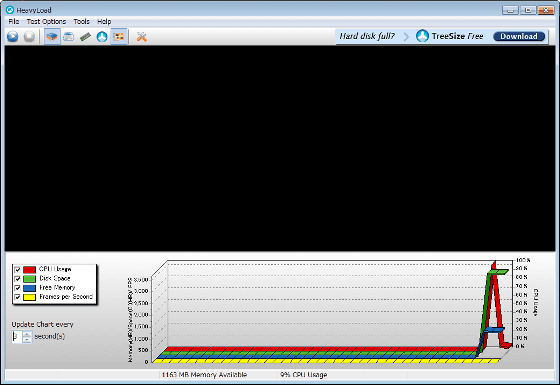
Task: Stop the running test with stop icon
Action: coord(29,36)
